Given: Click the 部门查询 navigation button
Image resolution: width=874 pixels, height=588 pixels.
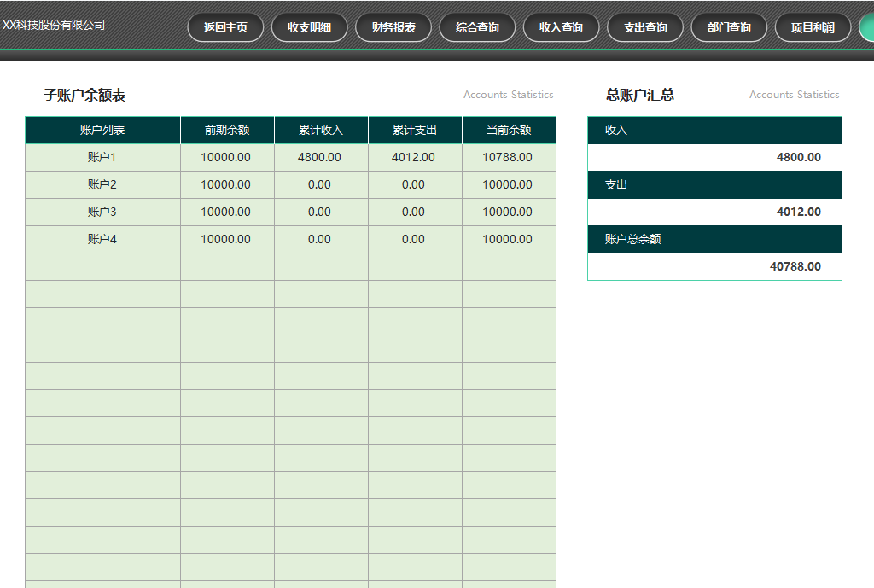Looking at the screenshot, I should (729, 27).
